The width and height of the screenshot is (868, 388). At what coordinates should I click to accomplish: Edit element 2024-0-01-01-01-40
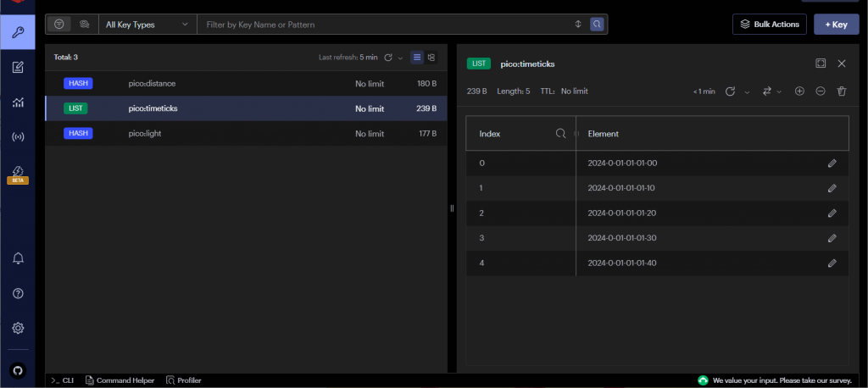(832, 263)
